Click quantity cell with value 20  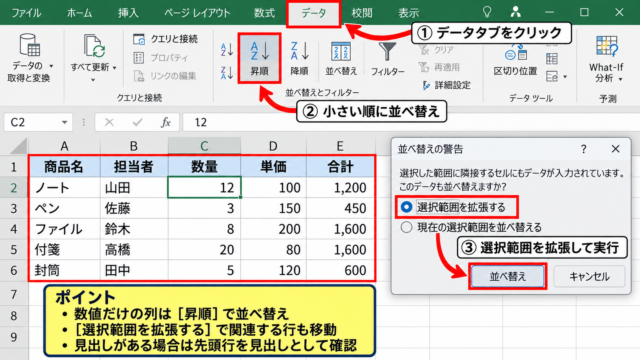pyautogui.click(x=204, y=249)
